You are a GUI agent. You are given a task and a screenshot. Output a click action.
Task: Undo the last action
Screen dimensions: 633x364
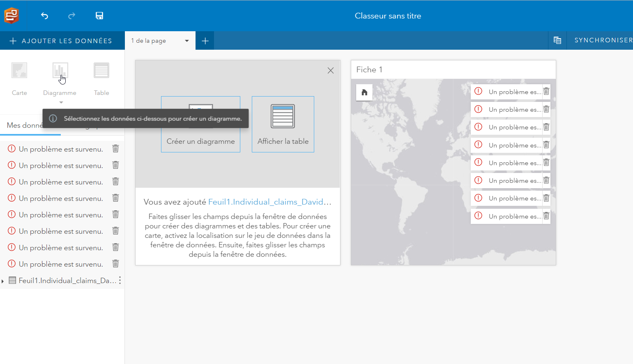[x=45, y=16]
